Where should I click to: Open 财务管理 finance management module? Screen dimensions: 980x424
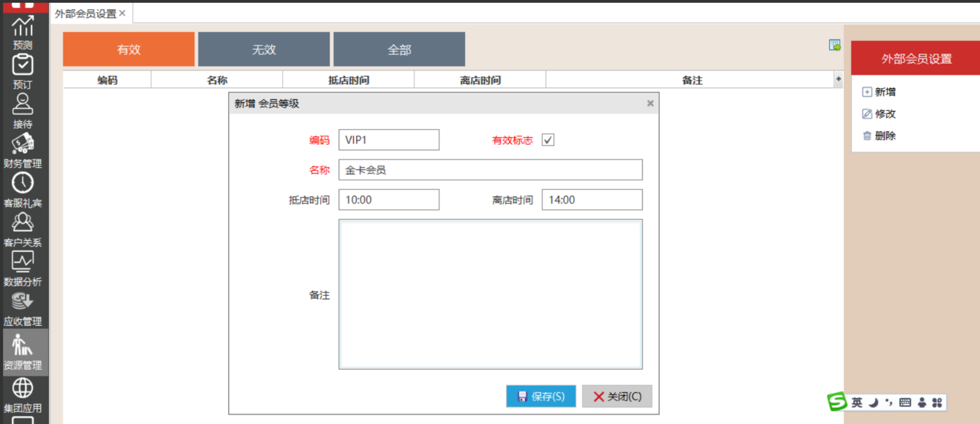[x=23, y=150]
